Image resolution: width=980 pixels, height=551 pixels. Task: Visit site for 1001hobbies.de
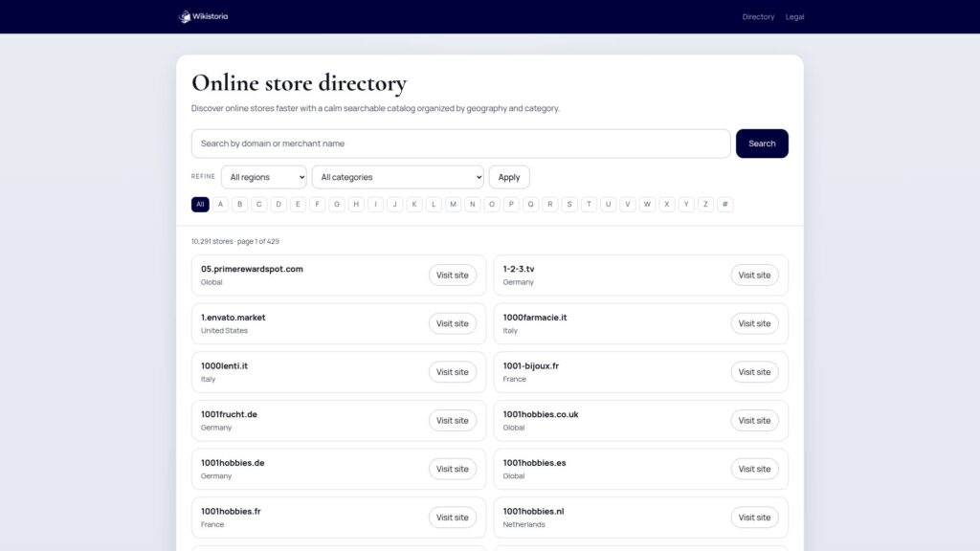click(452, 469)
